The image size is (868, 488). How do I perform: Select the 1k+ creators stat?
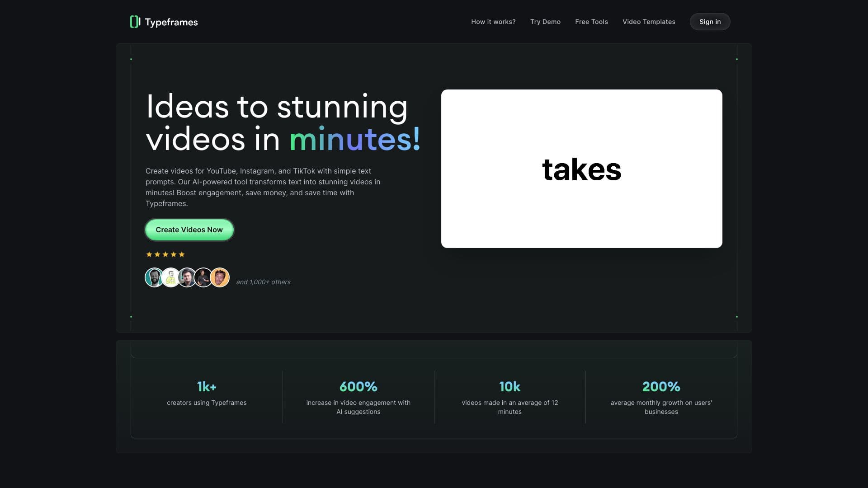[206, 386]
